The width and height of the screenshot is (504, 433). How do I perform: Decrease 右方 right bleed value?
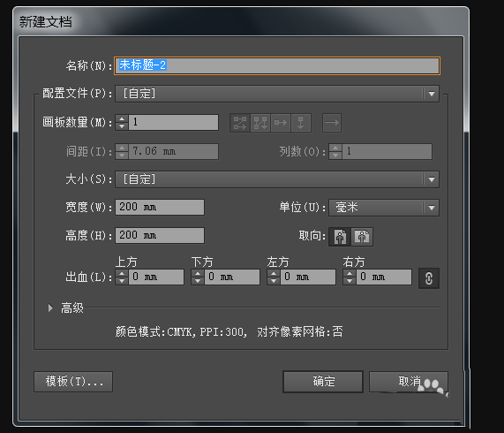(x=350, y=281)
